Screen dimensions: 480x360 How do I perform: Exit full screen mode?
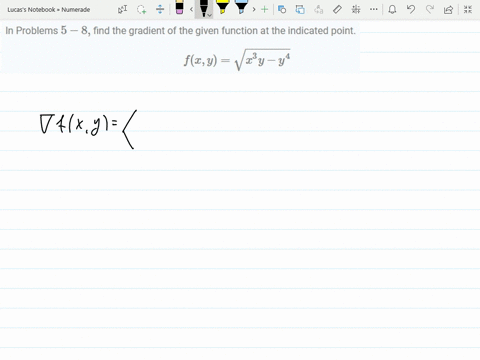[468, 9]
